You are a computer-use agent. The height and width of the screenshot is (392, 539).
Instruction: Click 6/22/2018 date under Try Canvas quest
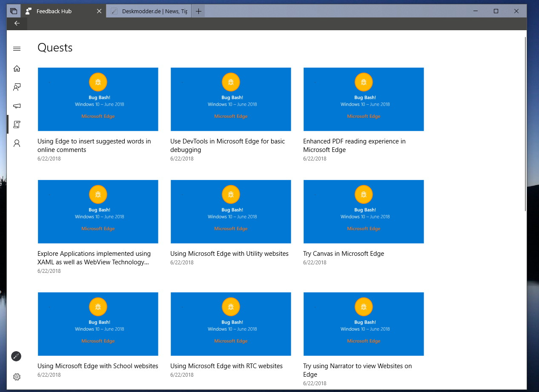tap(315, 263)
